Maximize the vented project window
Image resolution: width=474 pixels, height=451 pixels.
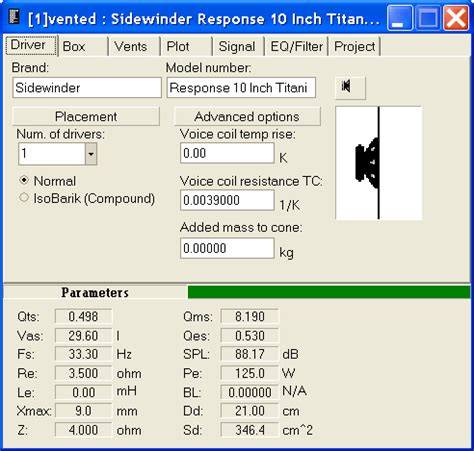(428, 18)
